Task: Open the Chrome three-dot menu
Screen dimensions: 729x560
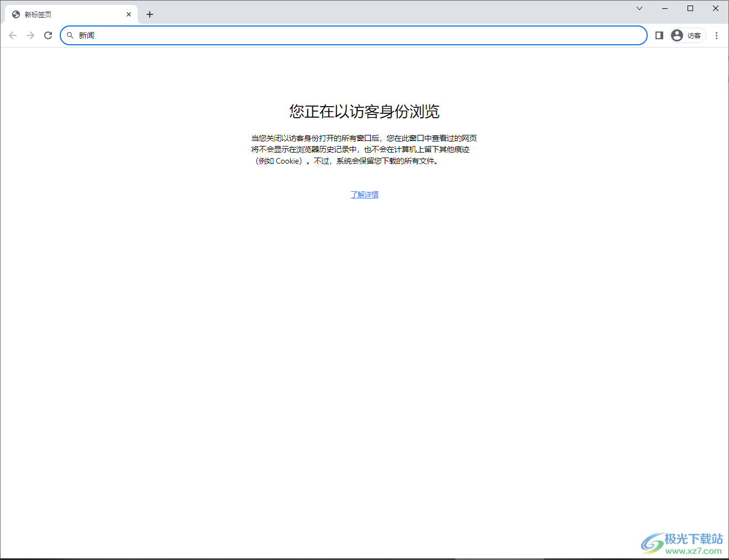Action: point(716,35)
